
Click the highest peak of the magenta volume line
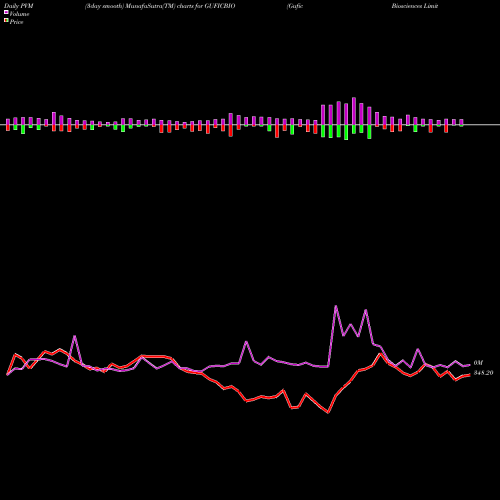pos(336,306)
